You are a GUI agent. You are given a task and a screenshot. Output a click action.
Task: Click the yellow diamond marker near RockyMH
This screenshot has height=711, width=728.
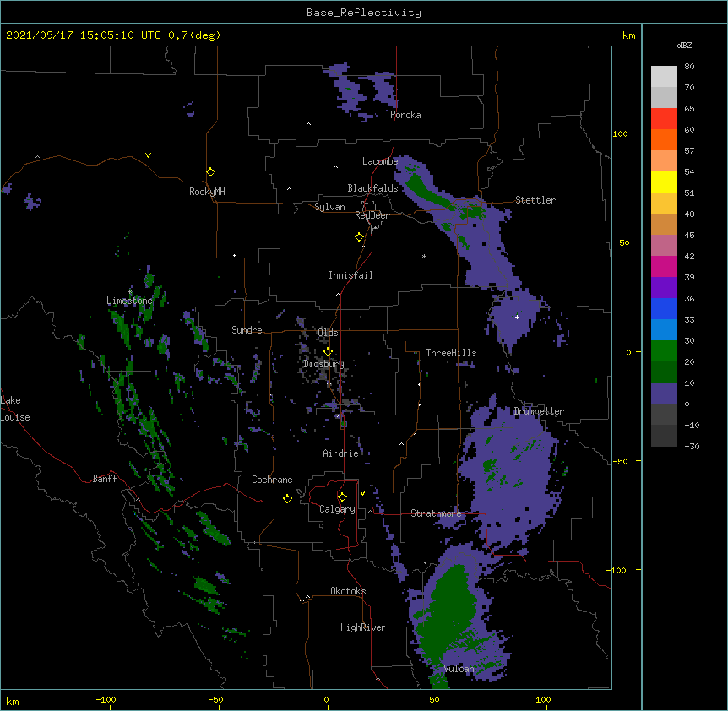[210, 172]
